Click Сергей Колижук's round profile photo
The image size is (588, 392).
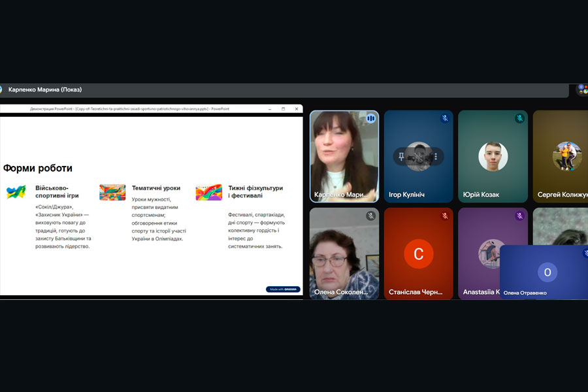pos(567,156)
